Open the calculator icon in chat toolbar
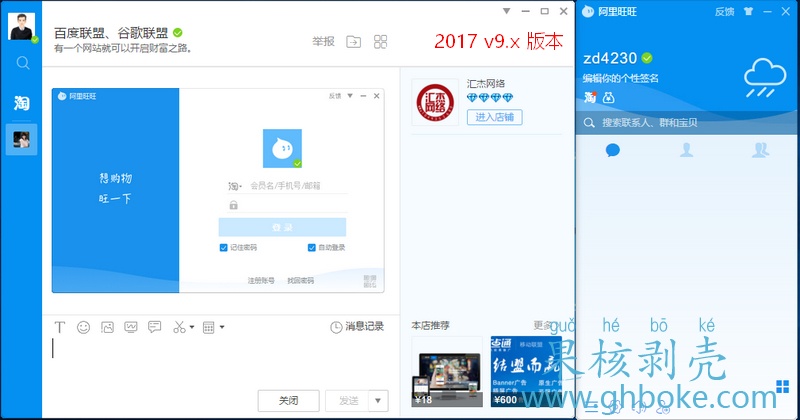Image resolution: width=800 pixels, height=420 pixels. (209, 327)
